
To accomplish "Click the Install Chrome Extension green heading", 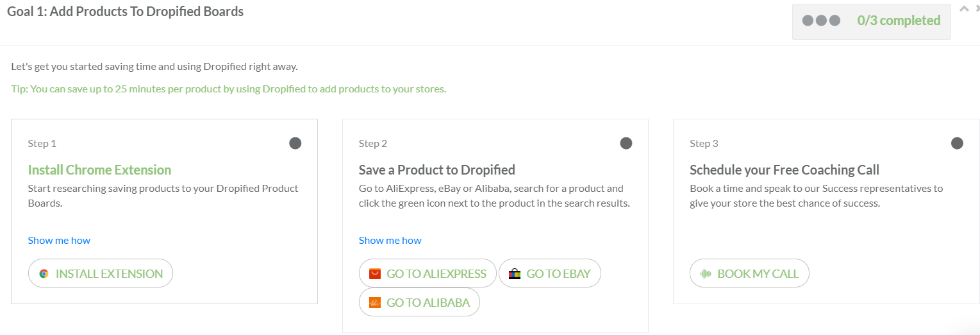I will 99,170.
